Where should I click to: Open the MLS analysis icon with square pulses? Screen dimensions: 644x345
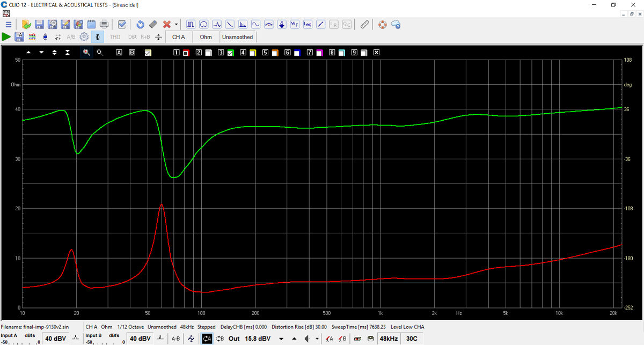(191, 24)
